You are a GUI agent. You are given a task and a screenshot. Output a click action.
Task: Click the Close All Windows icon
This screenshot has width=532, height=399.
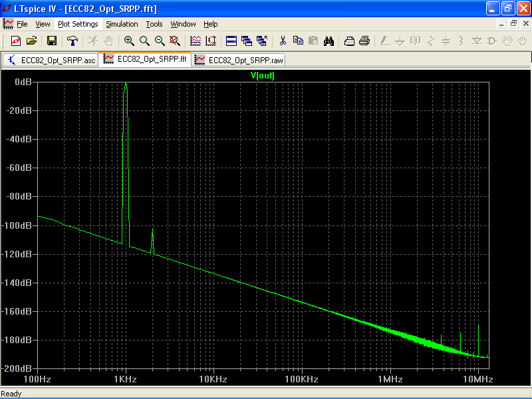[262, 41]
